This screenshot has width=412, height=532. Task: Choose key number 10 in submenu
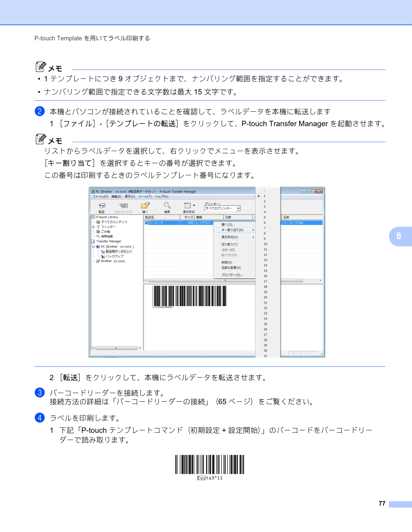265,244
